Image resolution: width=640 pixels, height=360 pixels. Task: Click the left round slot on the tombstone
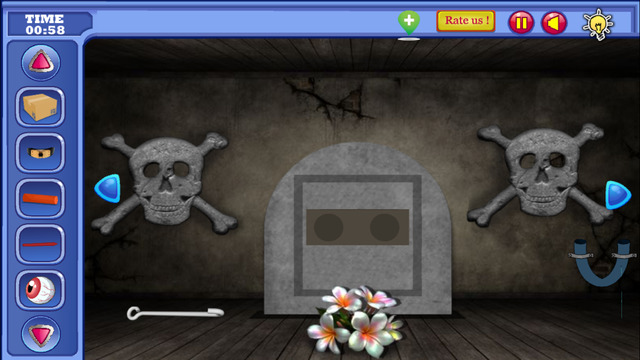pos(329,227)
